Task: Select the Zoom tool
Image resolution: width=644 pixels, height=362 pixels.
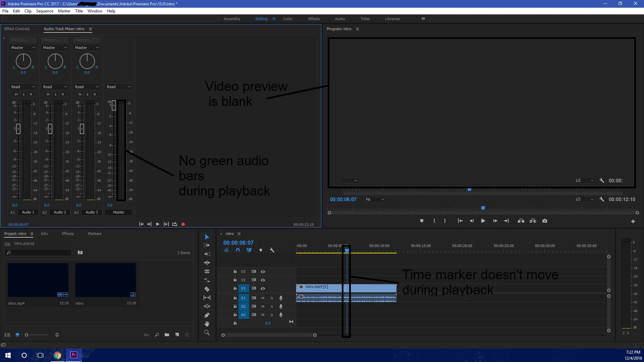Action: tap(207, 333)
